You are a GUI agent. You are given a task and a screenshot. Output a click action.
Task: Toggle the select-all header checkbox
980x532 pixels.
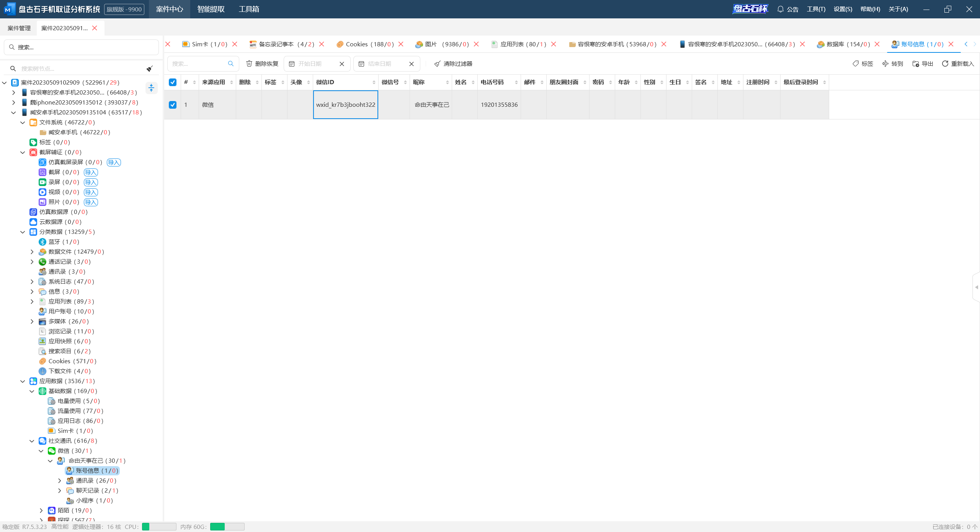[x=173, y=82]
